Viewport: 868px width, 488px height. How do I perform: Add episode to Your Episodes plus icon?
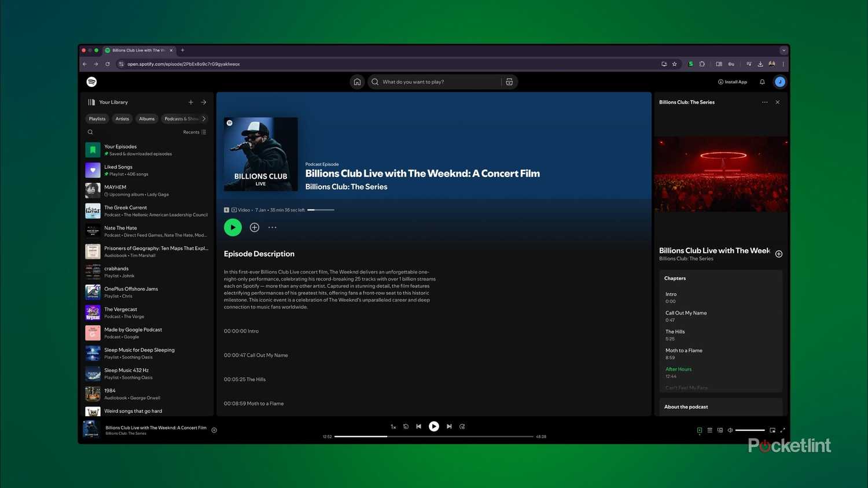255,227
